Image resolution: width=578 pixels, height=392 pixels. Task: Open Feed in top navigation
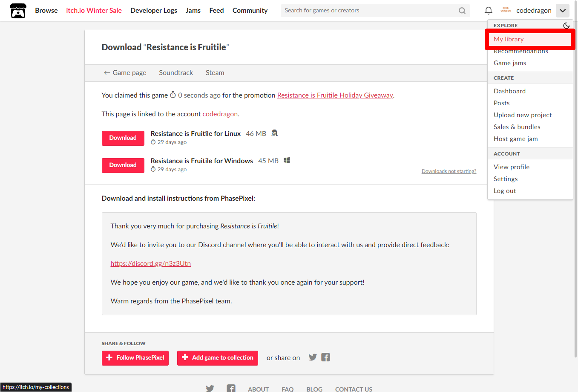tap(216, 10)
